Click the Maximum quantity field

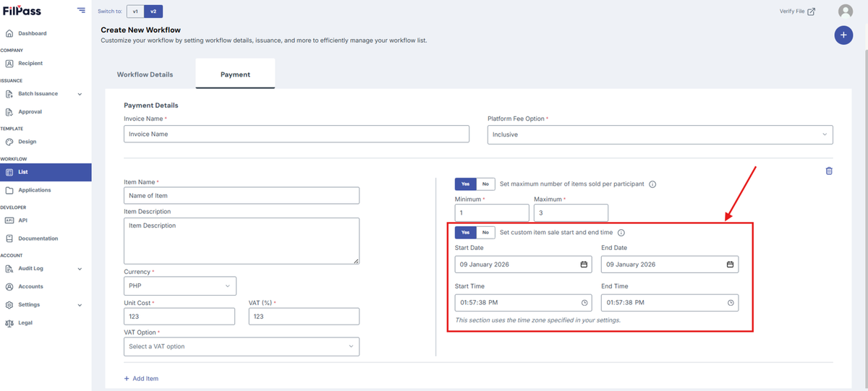(571, 213)
